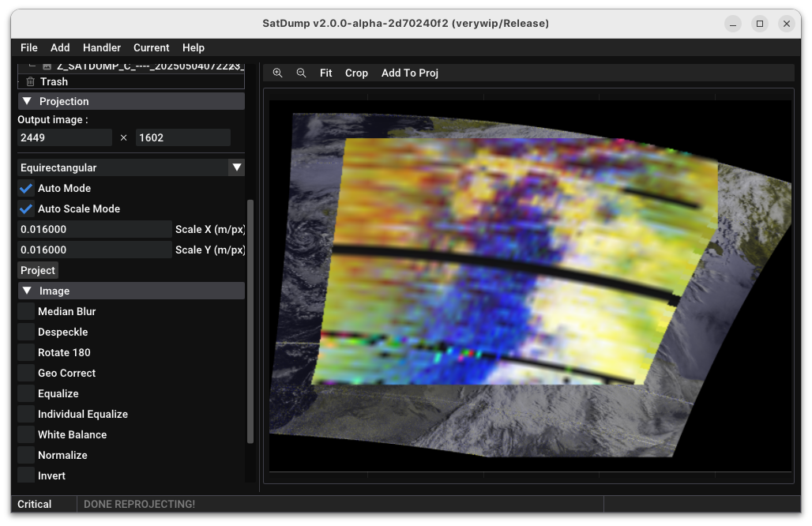Image resolution: width=812 pixels, height=526 pixels.
Task: Turn on the Equalize option
Action: [26, 393]
